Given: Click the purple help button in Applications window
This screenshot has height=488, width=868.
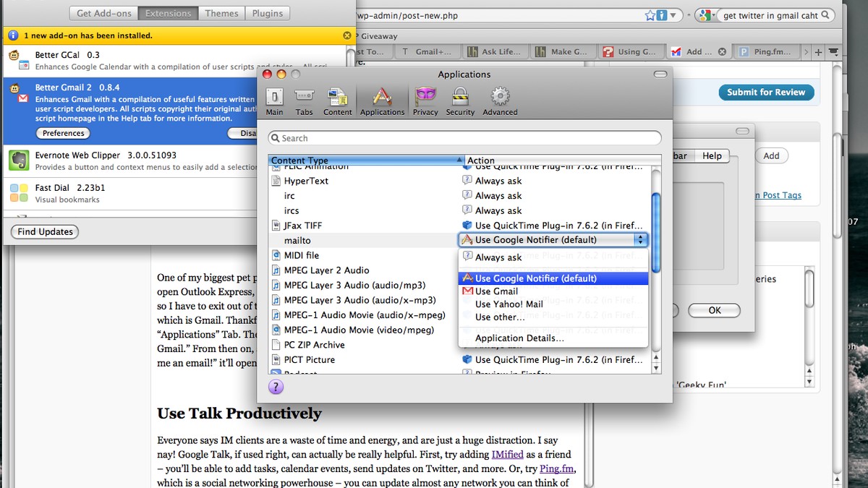Looking at the screenshot, I should [276, 387].
